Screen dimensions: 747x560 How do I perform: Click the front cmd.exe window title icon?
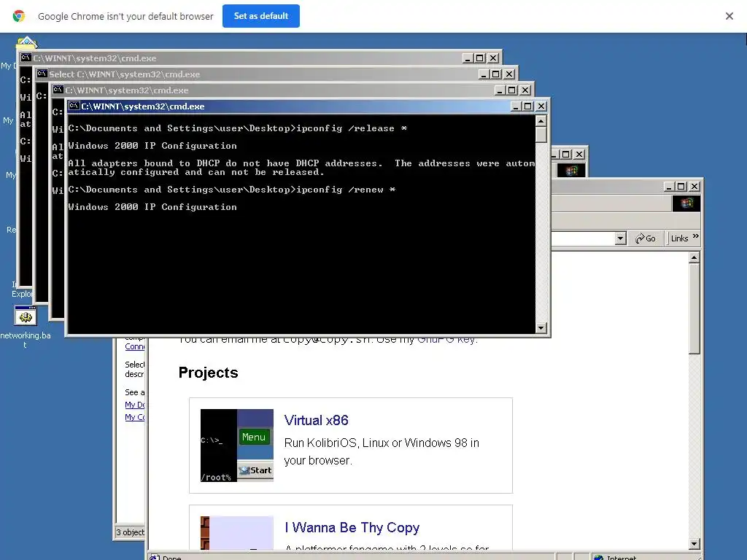[74, 106]
